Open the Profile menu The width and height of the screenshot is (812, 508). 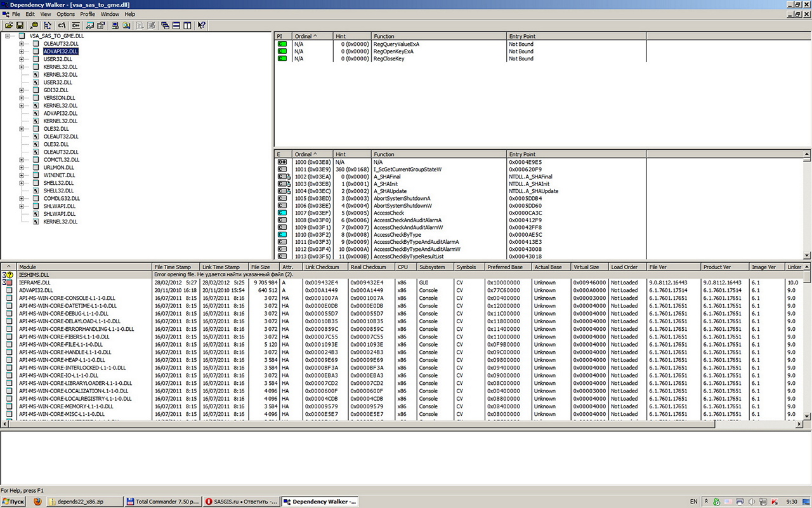tap(88, 14)
